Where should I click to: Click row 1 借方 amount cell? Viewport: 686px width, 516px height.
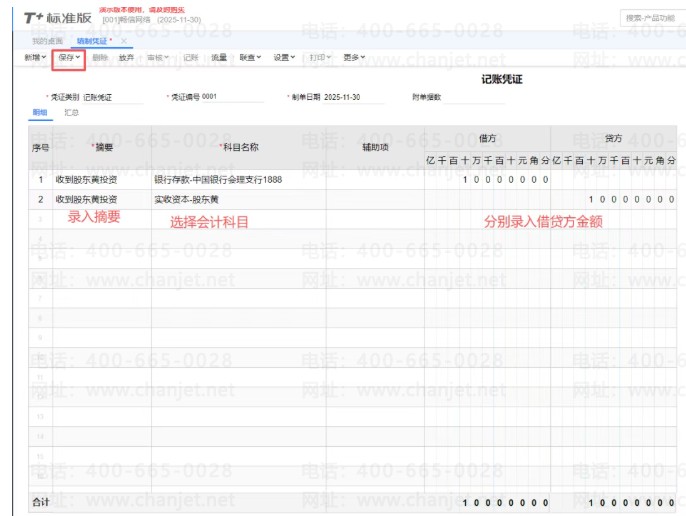click(x=487, y=179)
